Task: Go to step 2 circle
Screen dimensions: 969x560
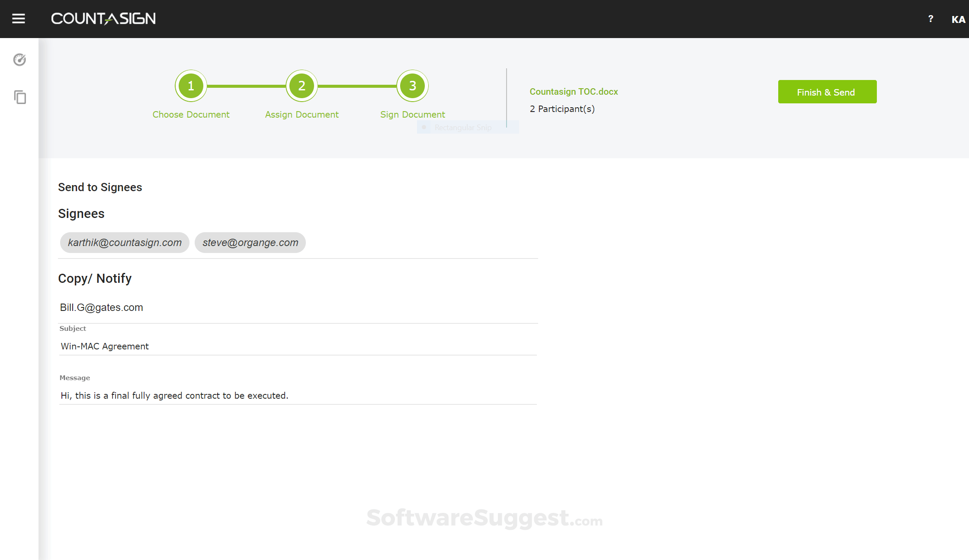Action: point(302,86)
